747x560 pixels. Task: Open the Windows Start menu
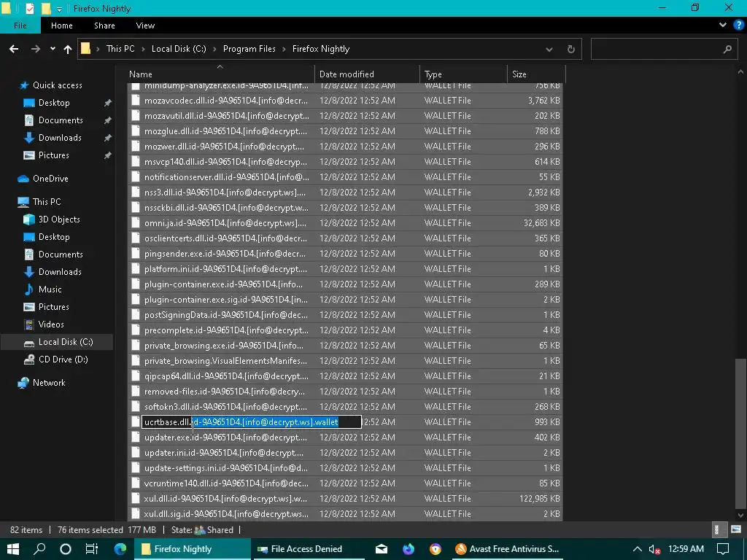[x=13, y=549]
